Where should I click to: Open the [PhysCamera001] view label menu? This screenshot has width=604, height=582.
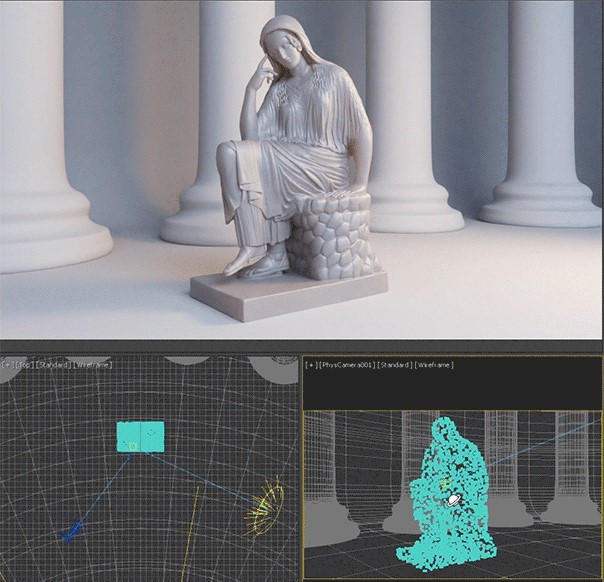[x=347, y=365]
